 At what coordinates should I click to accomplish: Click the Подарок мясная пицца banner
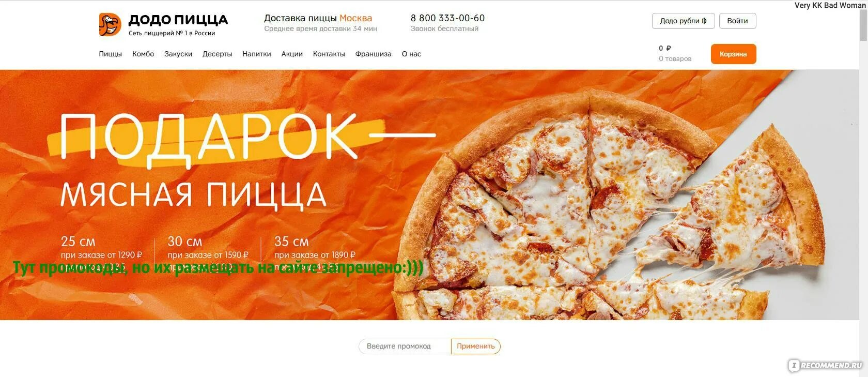pos(429,194)
